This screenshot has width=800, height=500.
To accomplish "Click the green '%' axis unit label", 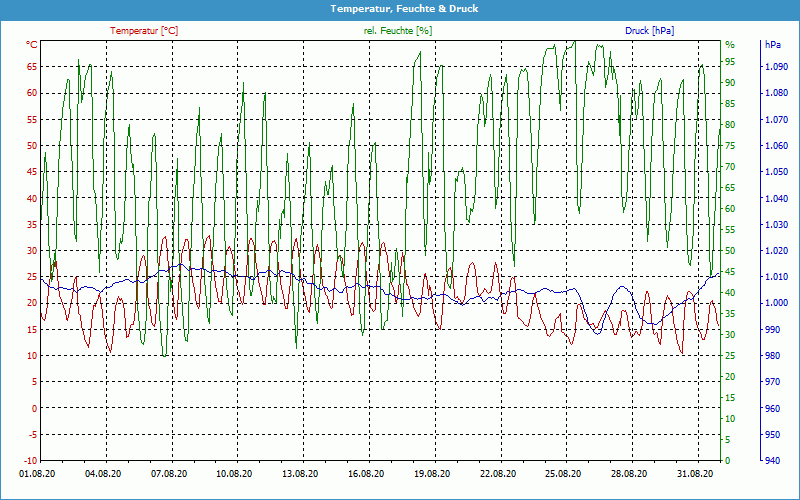I will tap(730, 45).
